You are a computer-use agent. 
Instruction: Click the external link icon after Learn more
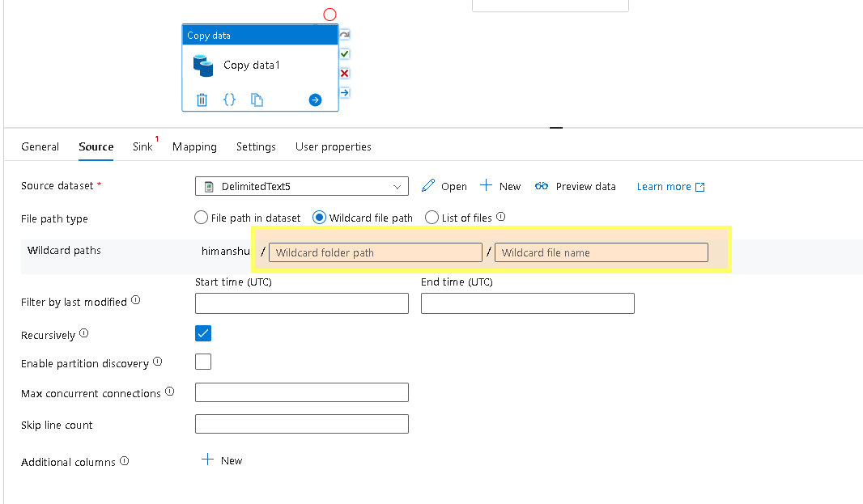[x=700, y=187]
